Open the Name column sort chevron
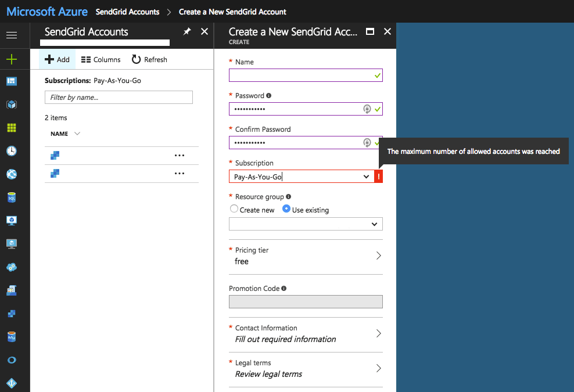 coord(76,134)
